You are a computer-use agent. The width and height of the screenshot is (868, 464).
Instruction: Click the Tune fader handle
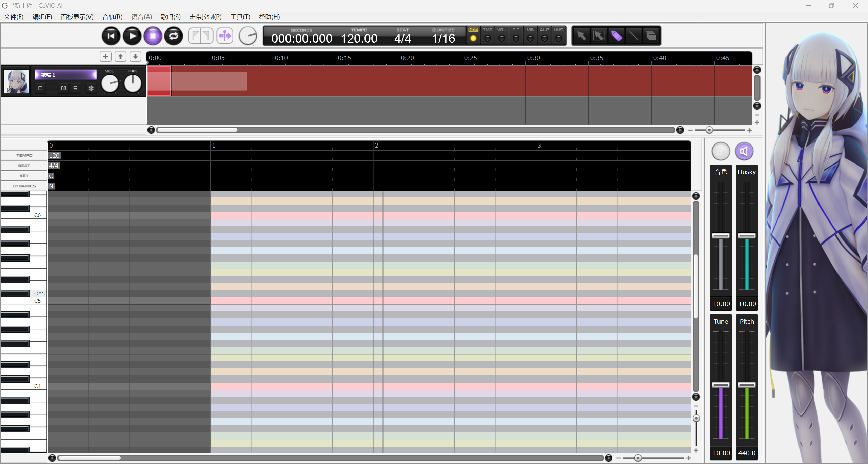coord(721,385)
